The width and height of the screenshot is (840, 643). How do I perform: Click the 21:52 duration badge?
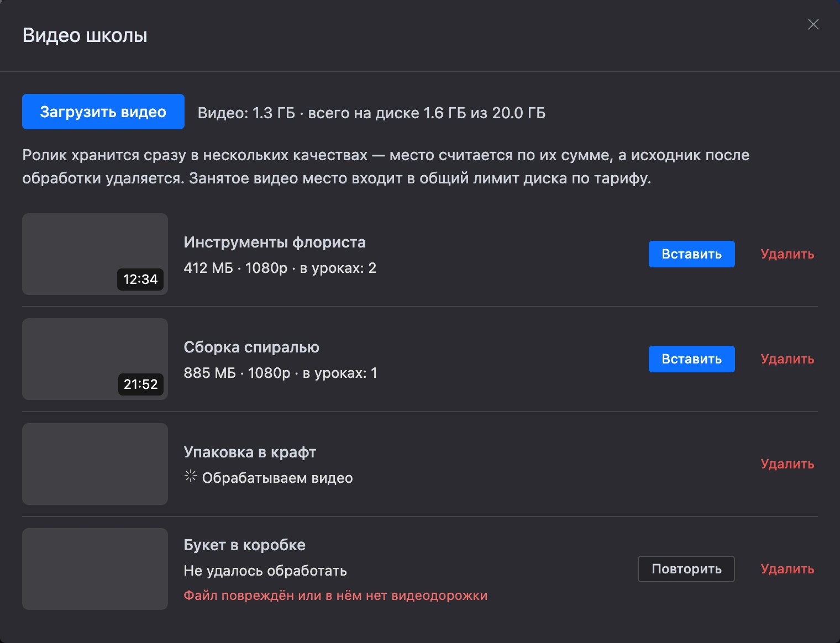coord(140,384)
